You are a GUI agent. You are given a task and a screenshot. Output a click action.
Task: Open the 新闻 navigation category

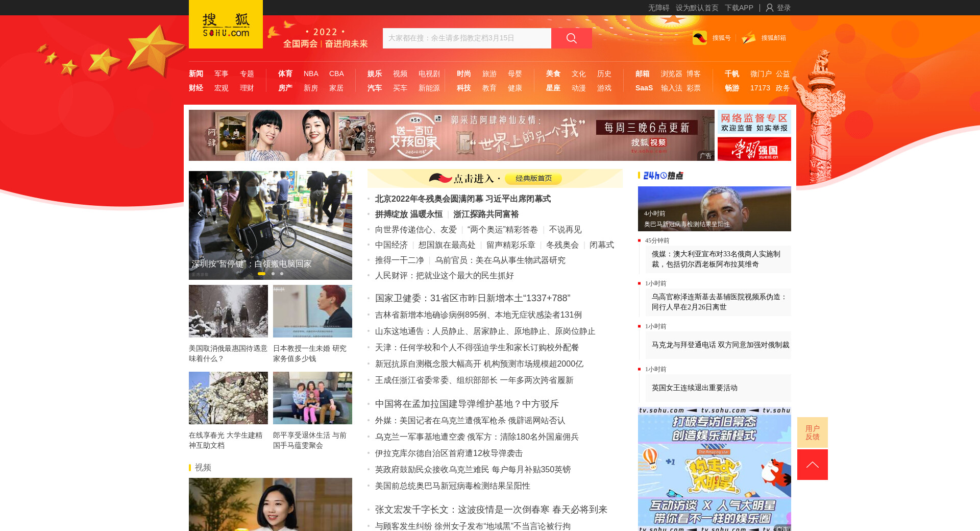196,74
